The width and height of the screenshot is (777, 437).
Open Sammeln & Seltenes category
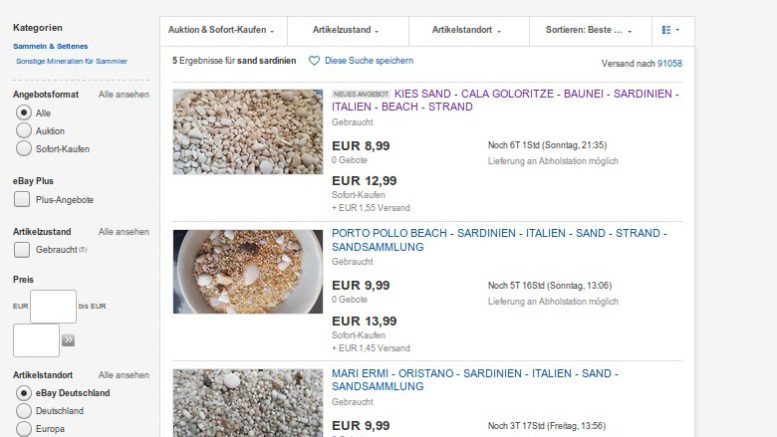[51, 46]
